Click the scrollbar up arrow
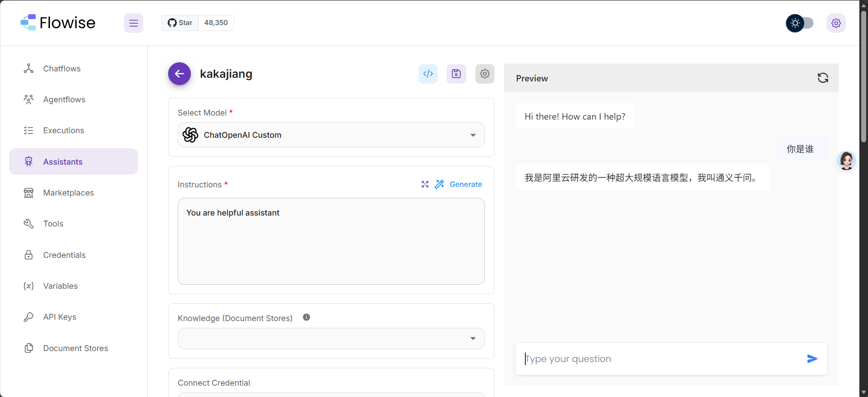The height and width of the screenshot is (397, 868). pyautogui.click(x=863, y=5)
